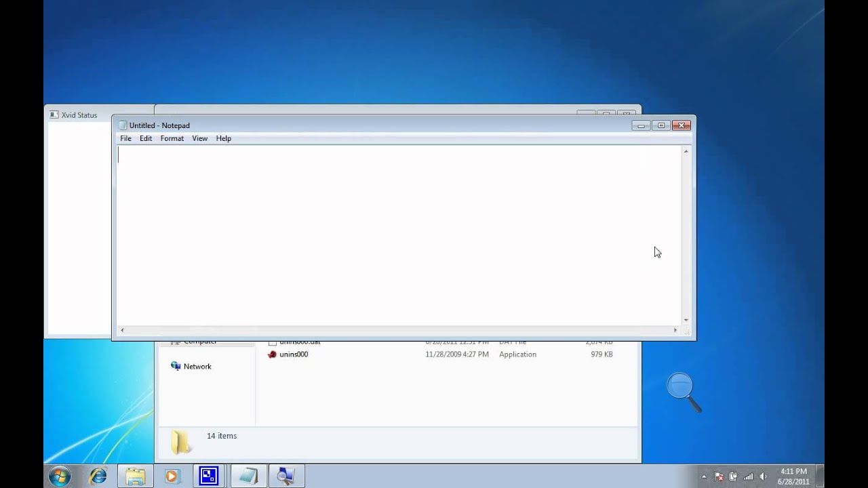Select Network in the Explorer sidebar
This screenshot has width=868, height=488.
point(197,367)
